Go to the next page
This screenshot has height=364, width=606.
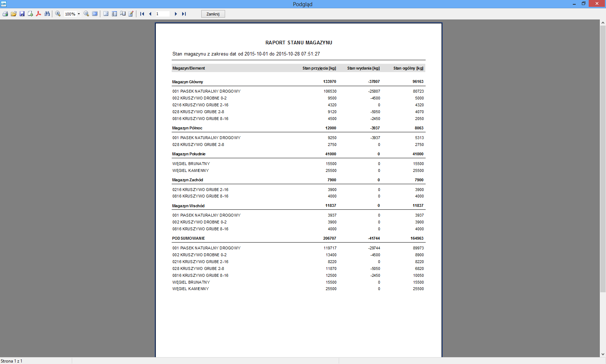[176, 14]
